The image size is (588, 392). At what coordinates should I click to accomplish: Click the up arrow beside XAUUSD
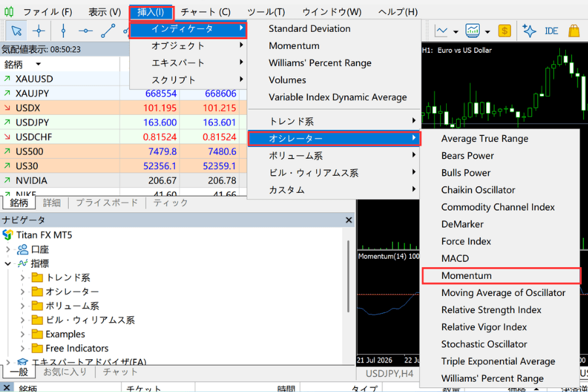pyautogui.click(x=7, y=79)
